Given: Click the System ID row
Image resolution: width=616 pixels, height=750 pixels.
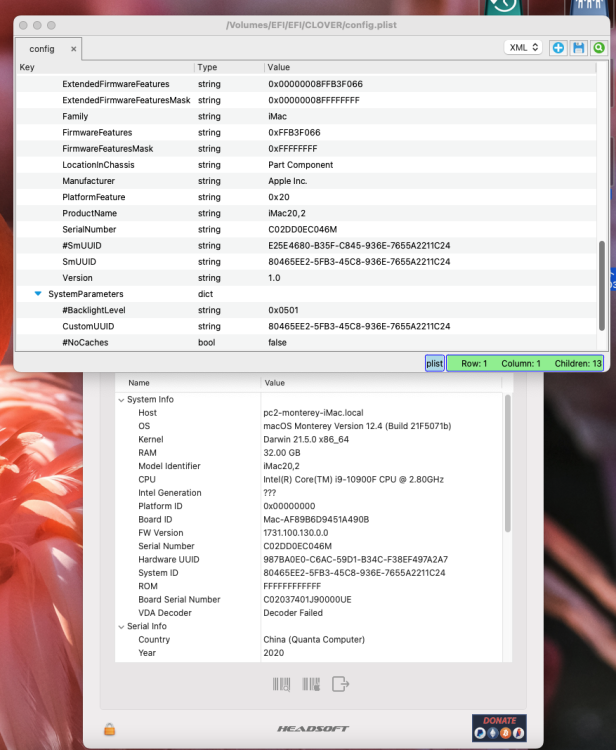Looking at the screenshot, I should pos(309,573).
